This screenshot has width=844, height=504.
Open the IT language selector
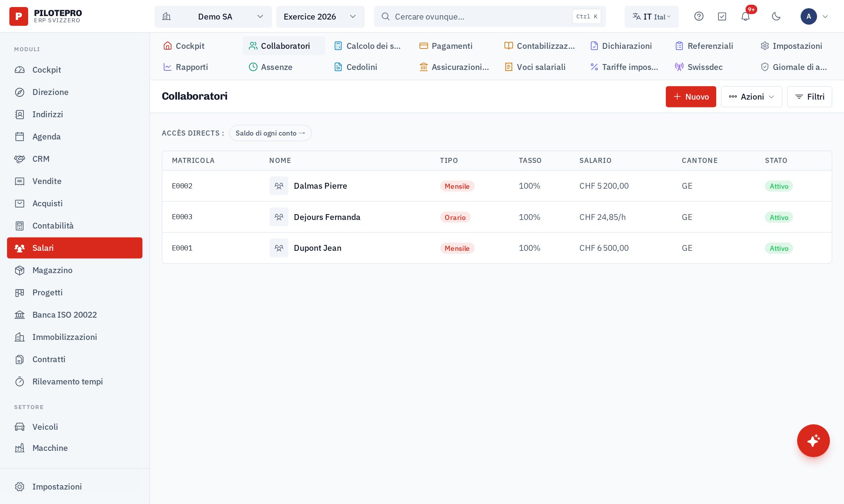pos(651,16)
